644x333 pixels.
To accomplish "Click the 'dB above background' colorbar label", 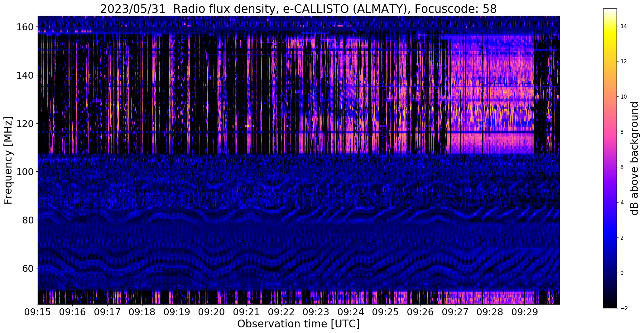I will pyautogui.click(x=634, y=159).
